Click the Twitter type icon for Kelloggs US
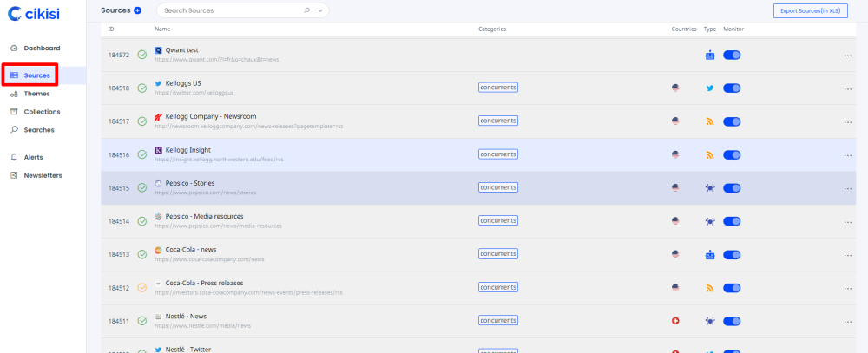The width and height of the screenshot is (868, 353). pos(709,88)
